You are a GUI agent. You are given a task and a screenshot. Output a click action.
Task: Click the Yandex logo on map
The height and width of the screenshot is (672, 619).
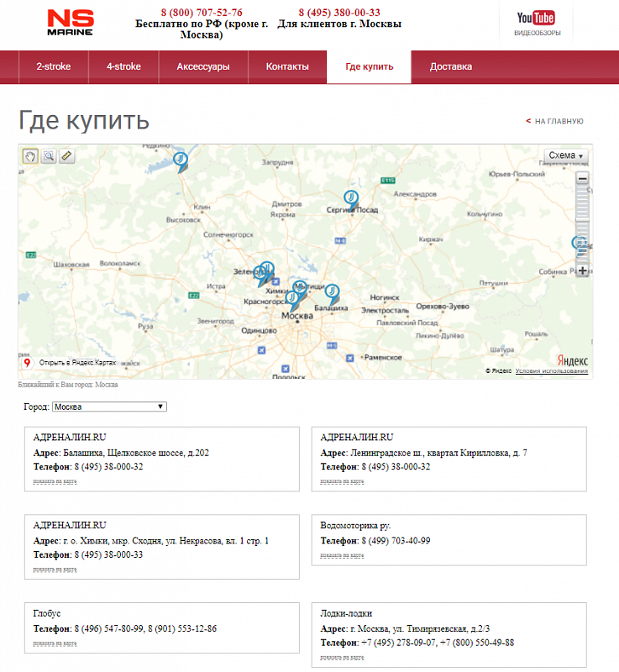coord(572,360)
